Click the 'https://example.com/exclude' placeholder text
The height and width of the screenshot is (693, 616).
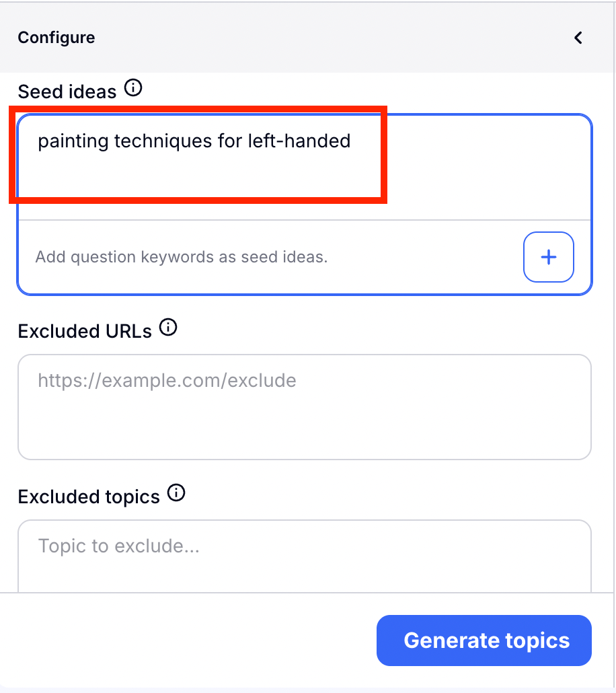[x=167, y=381]
